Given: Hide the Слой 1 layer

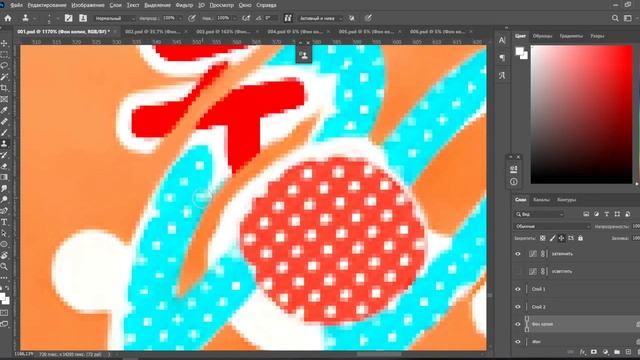Looking at the screenshot, I should click(518, 289).
